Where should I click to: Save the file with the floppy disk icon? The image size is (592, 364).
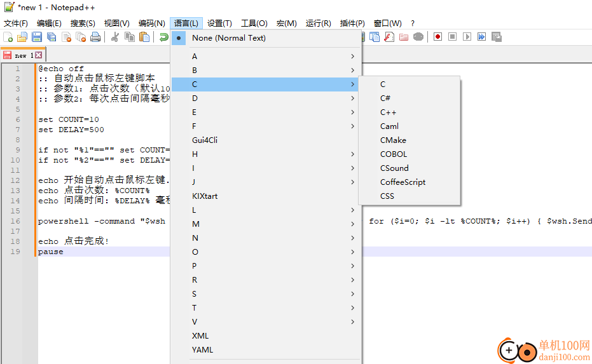point(37,37)
